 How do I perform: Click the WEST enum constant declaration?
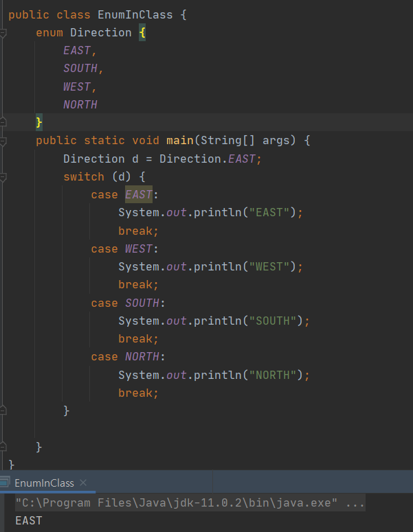(77, 87)
